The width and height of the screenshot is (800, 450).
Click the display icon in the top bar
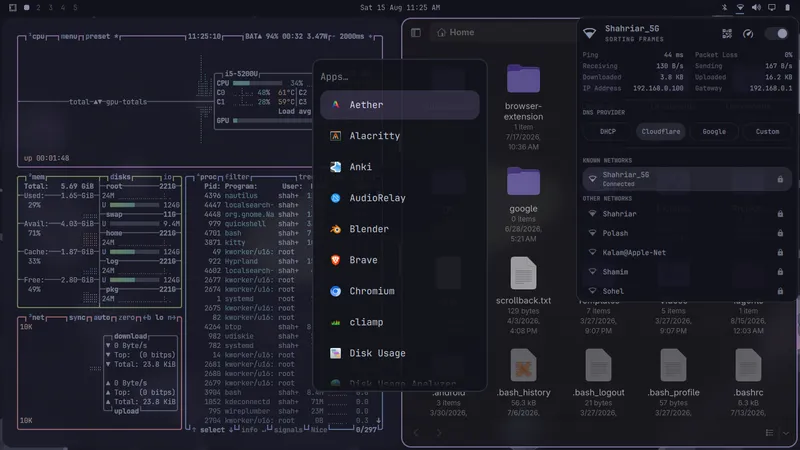point(772,8)
